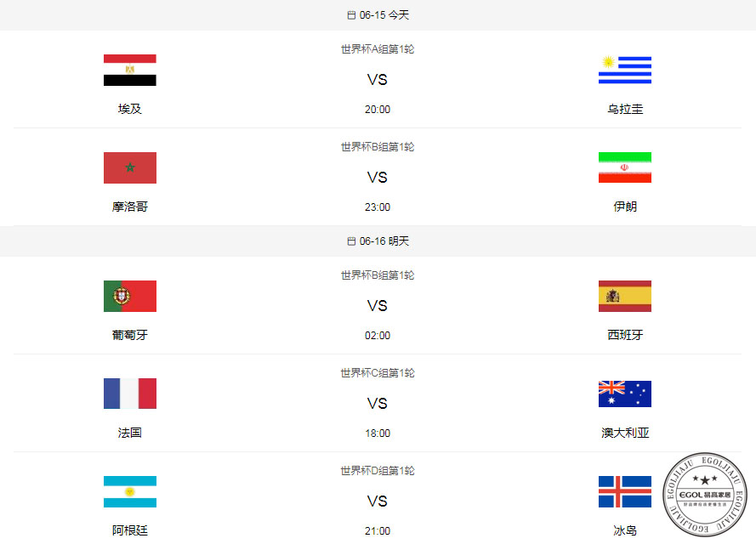Click the Uruguay flag icon

[625, 69]
